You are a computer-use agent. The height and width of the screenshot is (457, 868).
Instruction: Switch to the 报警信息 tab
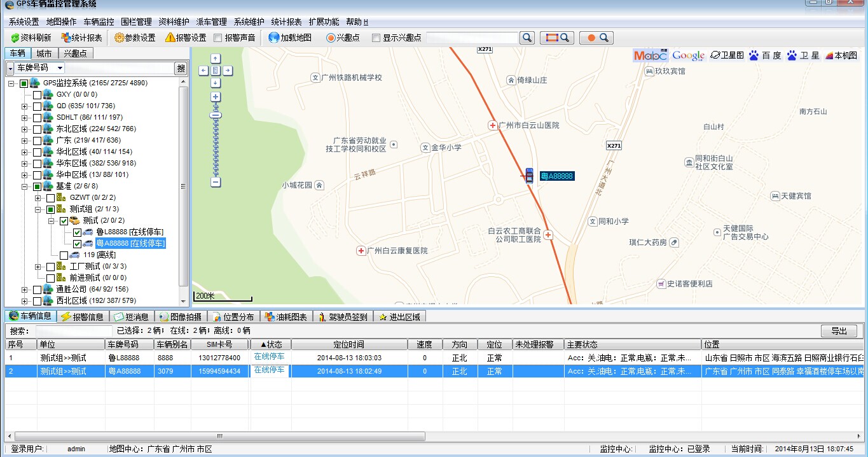[83, 316]
